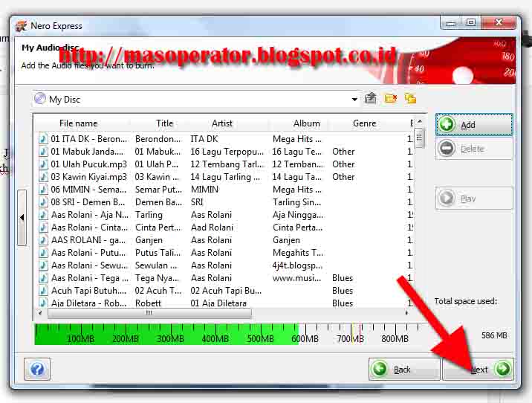Screen dimensions: 532x403
Task: Click the Delete button
Action: (x=474, y=149)
